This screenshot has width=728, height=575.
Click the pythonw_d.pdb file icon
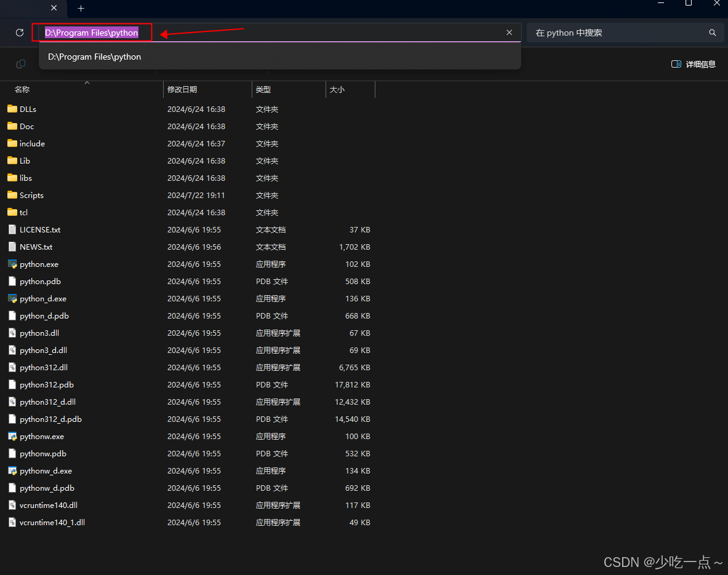[12, 488]
